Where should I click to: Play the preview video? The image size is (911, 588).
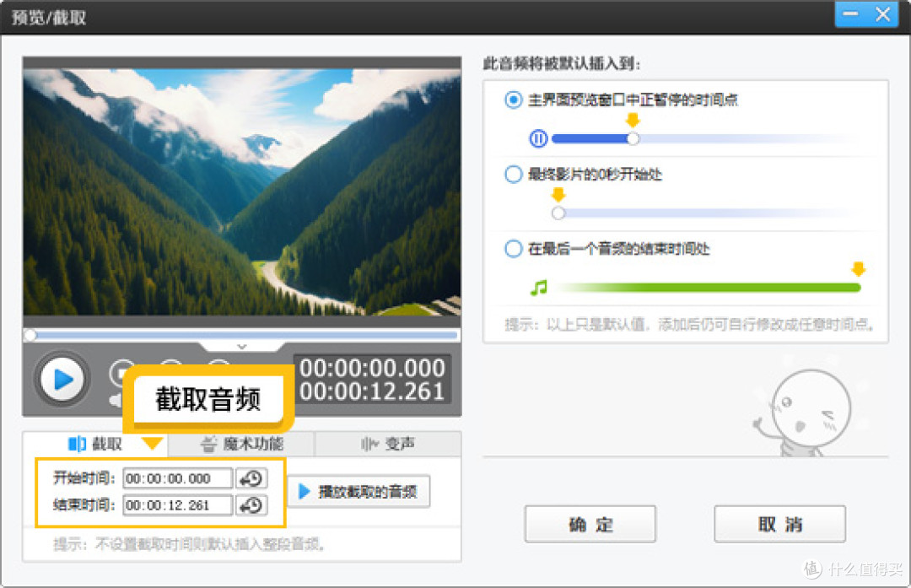point(62,380)
